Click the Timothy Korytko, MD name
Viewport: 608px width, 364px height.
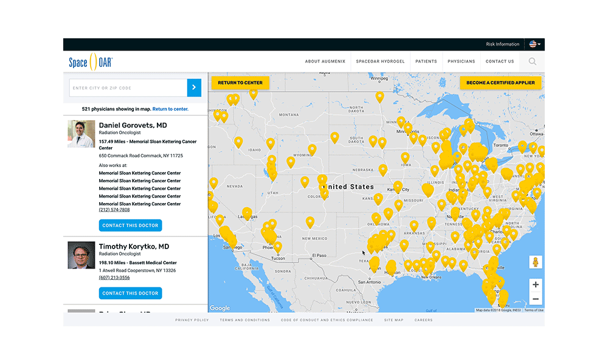[x=134, y=247]
